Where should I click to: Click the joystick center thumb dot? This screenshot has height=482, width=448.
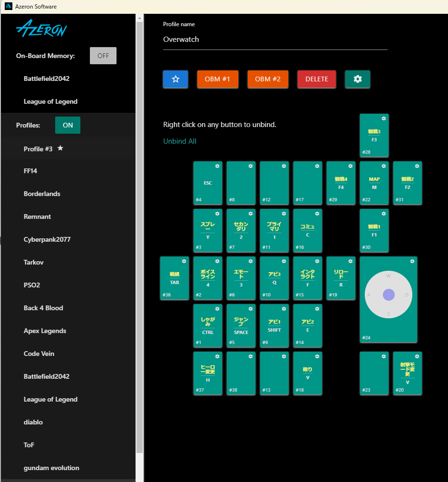389,295
